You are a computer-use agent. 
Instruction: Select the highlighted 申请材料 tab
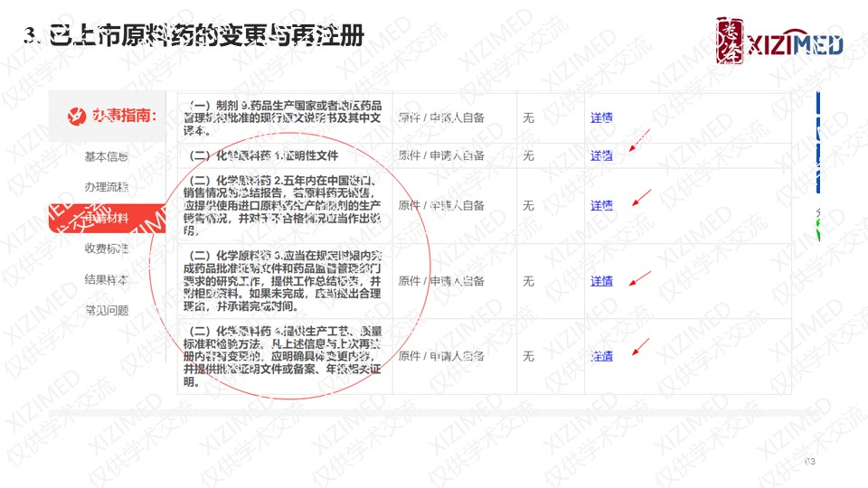pos(106,218)
